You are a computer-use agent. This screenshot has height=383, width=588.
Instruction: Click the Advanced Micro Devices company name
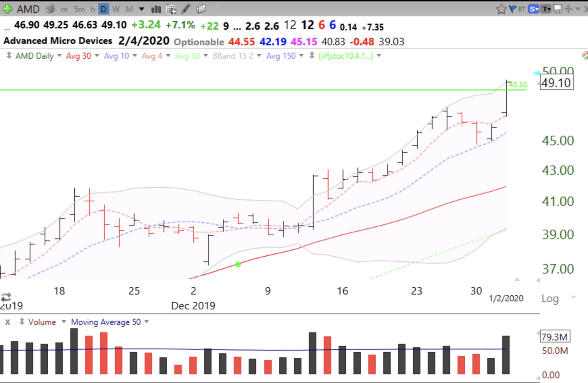coord(58,41)
